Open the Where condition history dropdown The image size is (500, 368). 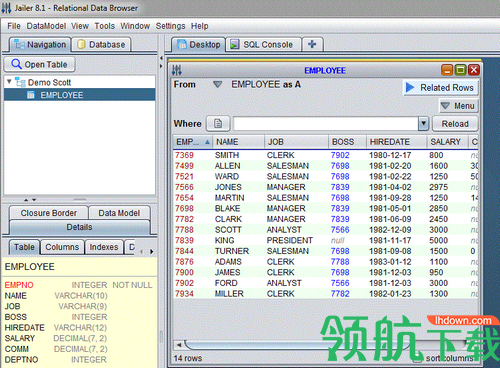(x=423, y=123)
